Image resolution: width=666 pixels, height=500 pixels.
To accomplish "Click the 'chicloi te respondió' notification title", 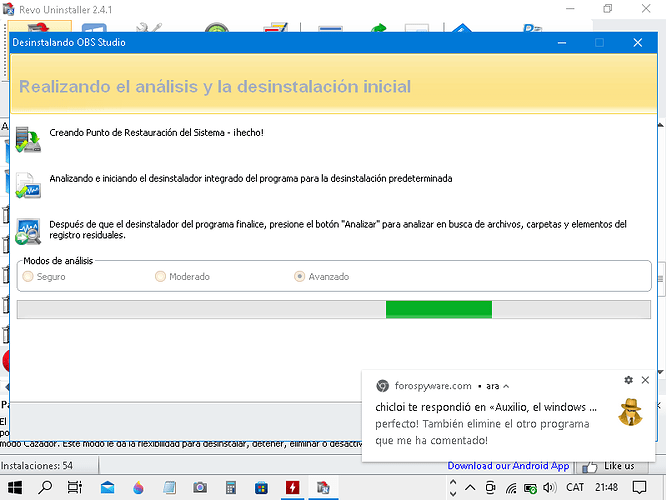I will point(486,407).
